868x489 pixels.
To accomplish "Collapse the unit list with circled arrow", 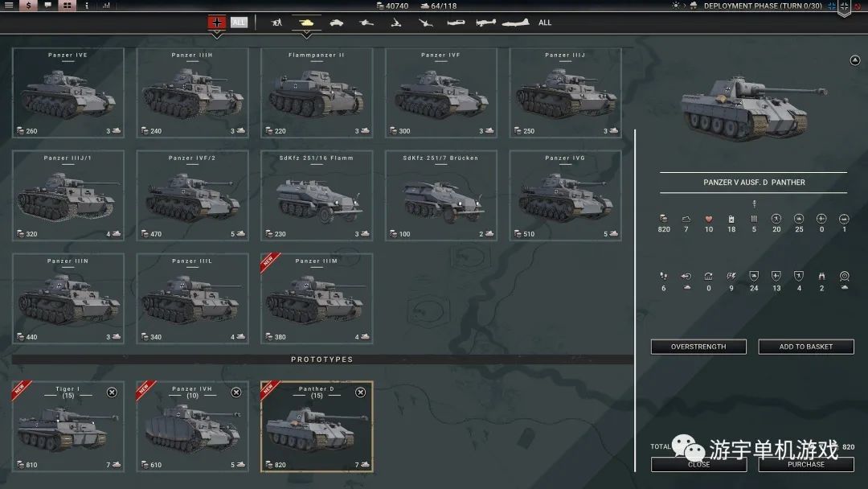I will click(x=854, y=60).
